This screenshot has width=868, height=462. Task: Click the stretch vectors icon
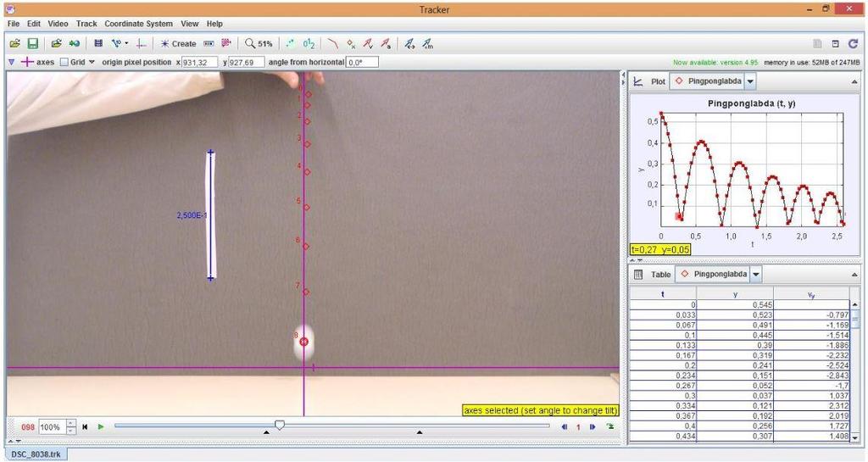409,43
